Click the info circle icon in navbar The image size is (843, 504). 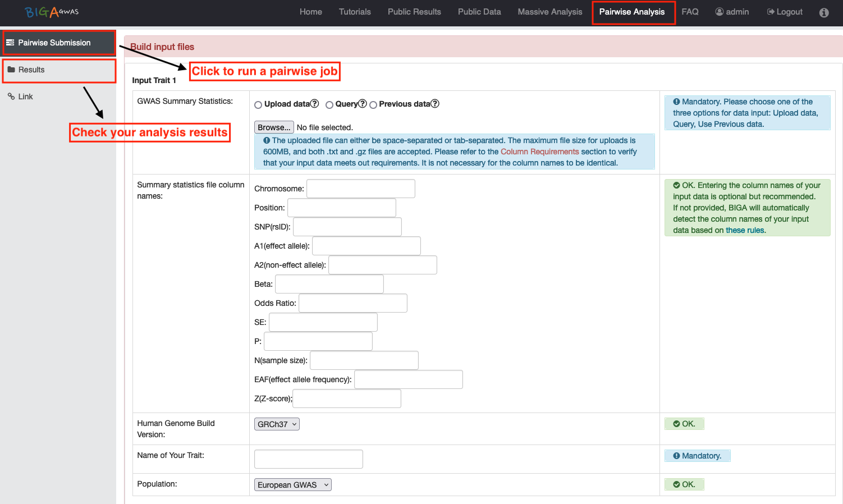pos(823,12)
